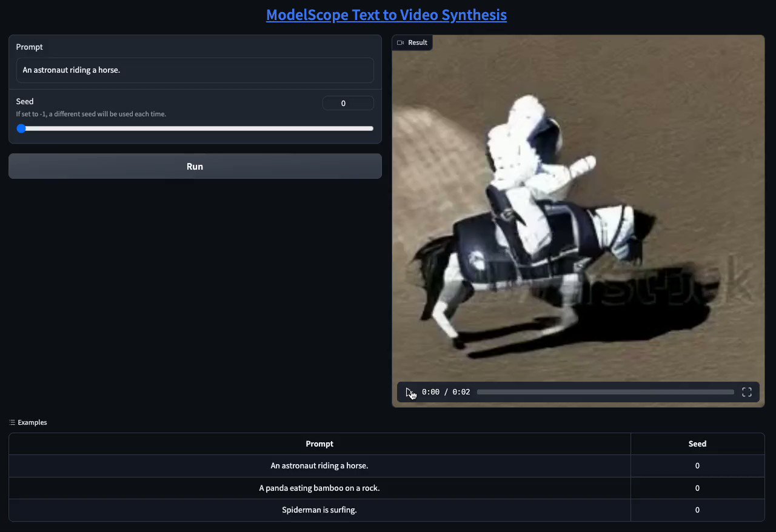
Task: Select example 'An astronaut riding a horse.'
Action: pos(319,466)
